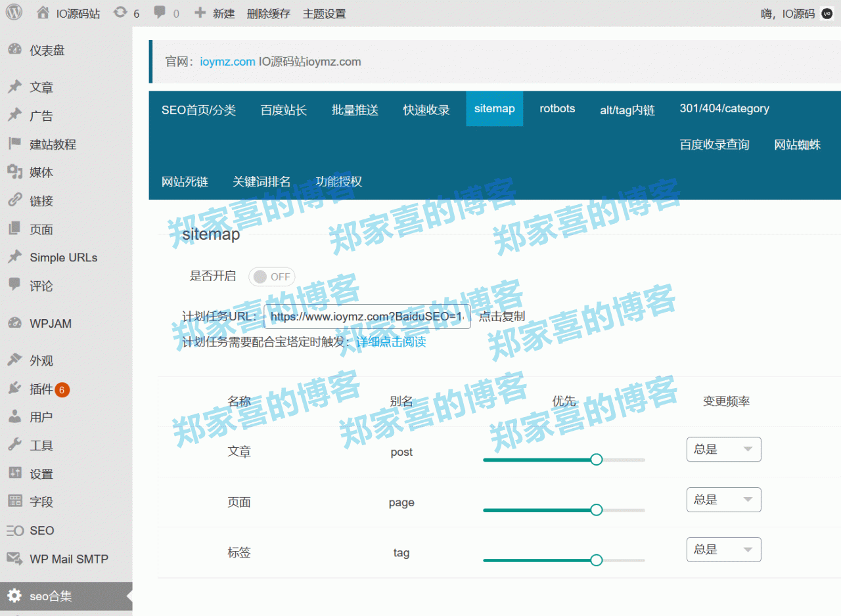Click the person icon next to 用户
The width and height of the screenshot is (841, 616).
pos(14,416)
